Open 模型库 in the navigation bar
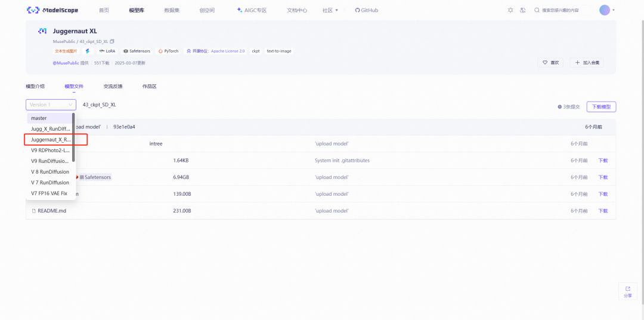 [137, 10]
